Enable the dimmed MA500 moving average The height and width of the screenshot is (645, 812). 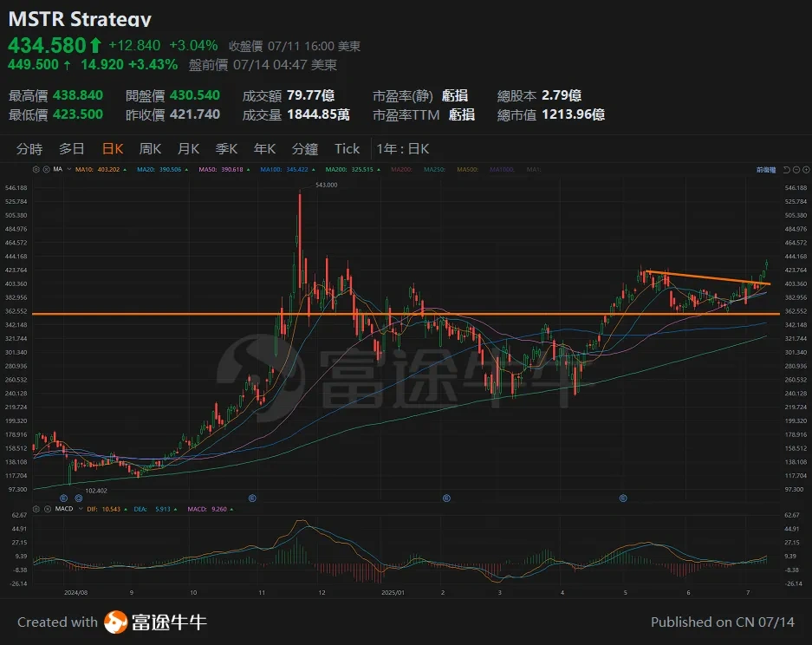pyautogui.click(x=468, y=169)
